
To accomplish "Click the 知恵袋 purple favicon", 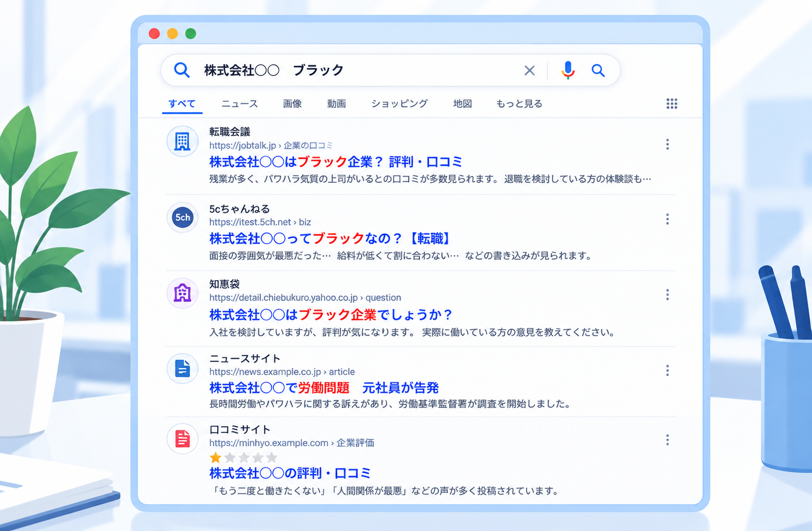I will coord(182,293).
